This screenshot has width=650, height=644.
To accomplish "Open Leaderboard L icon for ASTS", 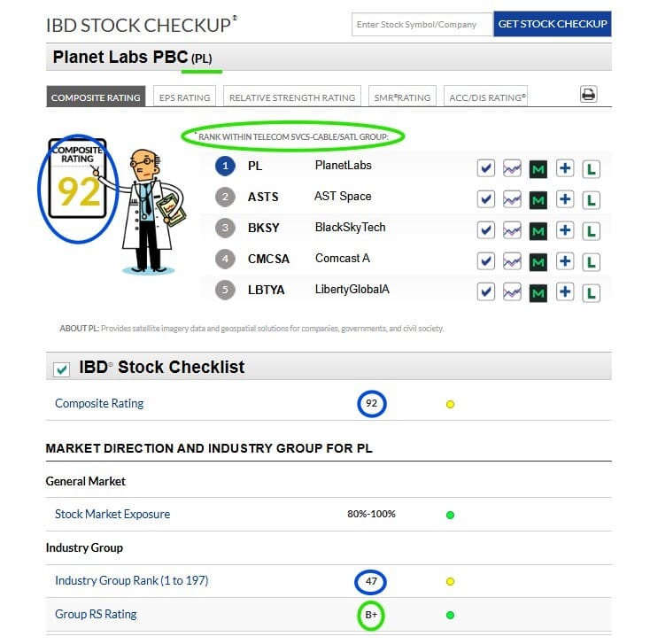I will tap(592, 200).
